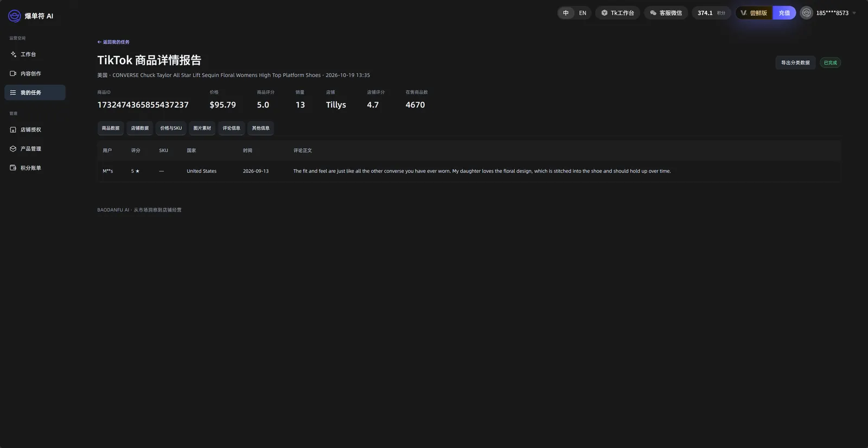
Task: Click the product ID 1732474365855437237
Action: pos(143,105)
